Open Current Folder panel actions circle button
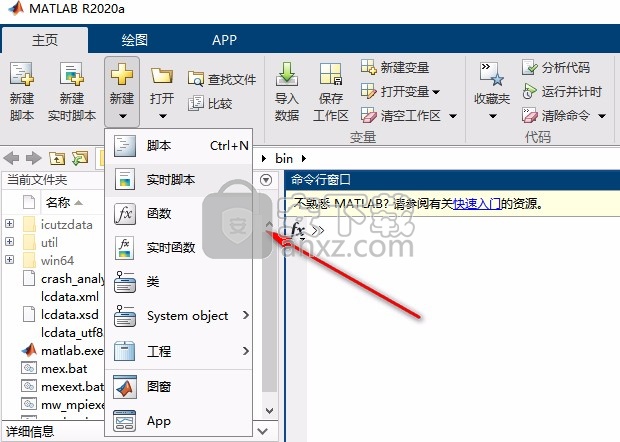The height and width of the screenshot is (442, 620). click(266, 180)
